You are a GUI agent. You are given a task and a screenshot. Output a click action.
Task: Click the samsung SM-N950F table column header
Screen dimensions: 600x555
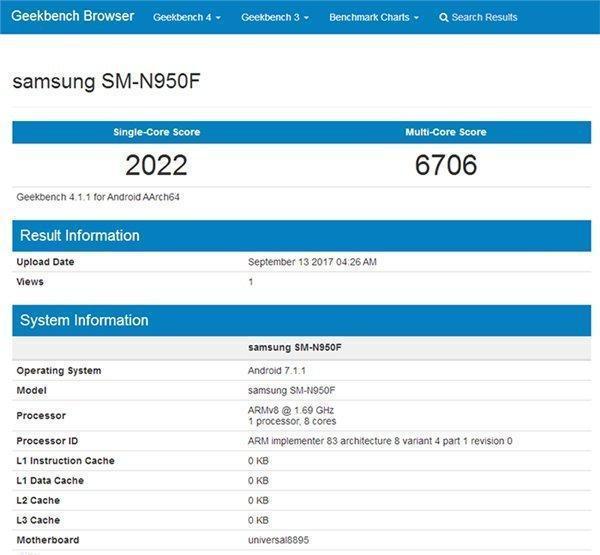click(x=295, y=348)
